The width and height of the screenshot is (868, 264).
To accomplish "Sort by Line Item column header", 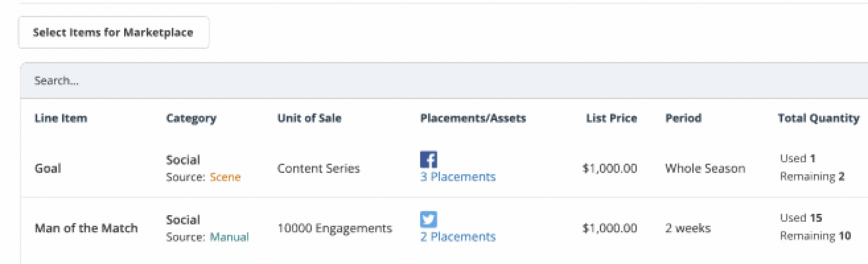I will 61,119.
